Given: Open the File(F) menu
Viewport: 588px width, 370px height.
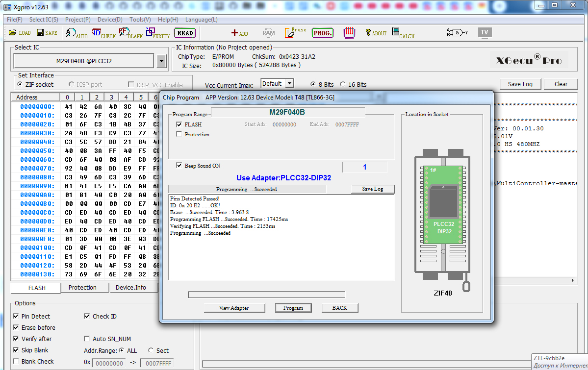Looking at the screenshot, I should click(x=15, y=20).
